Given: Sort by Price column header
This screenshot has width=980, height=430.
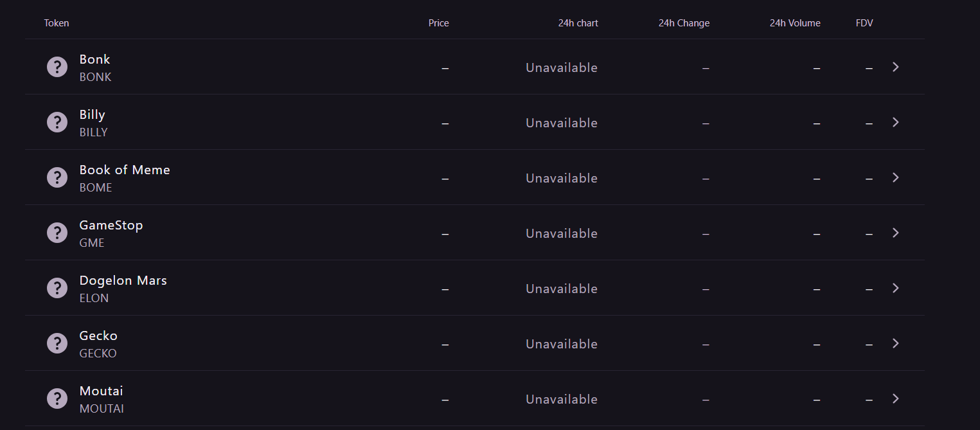Looking at the screenshot, I should pos(438,23).
